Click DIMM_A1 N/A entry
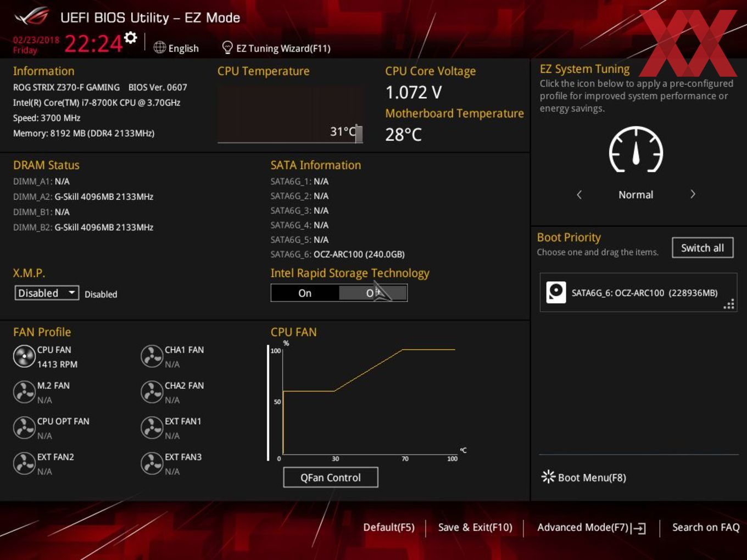This screenshot has height=560, width=747. [x=41, y=181]
